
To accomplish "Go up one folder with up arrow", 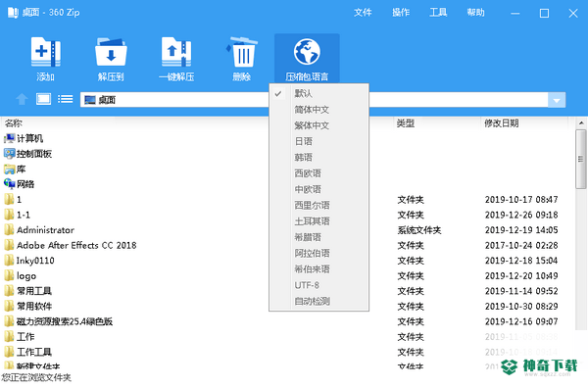I will (22, 99).
